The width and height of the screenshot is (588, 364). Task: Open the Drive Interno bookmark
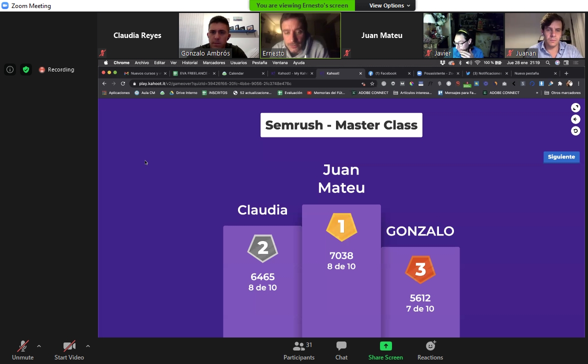point(183,92)
